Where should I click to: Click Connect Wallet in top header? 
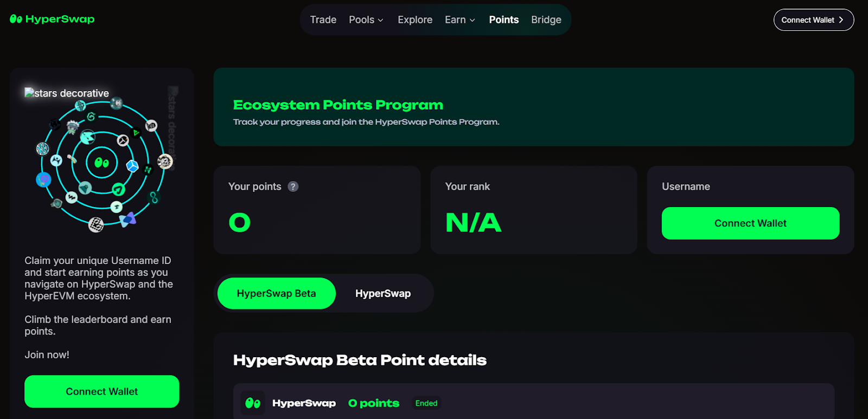point(814,20)
